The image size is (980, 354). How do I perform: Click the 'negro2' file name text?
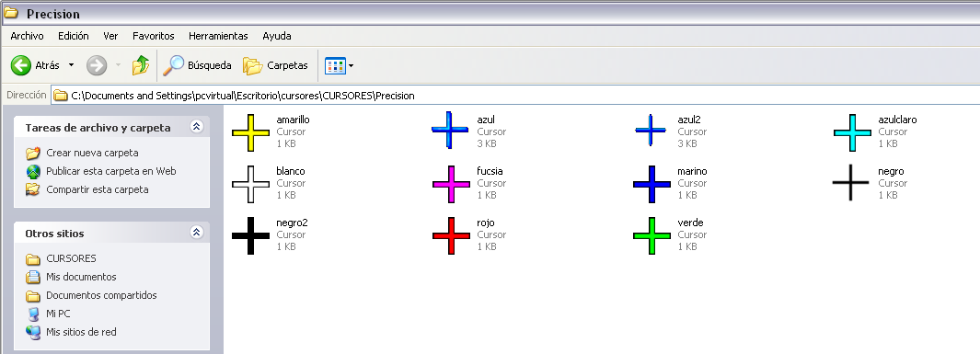[x=292, y=223]
